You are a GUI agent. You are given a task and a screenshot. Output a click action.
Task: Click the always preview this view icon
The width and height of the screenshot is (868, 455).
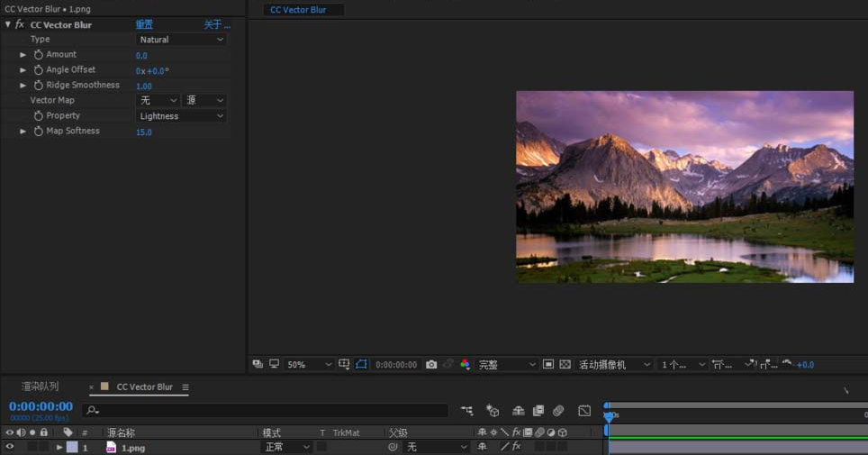tap(258, 364)
